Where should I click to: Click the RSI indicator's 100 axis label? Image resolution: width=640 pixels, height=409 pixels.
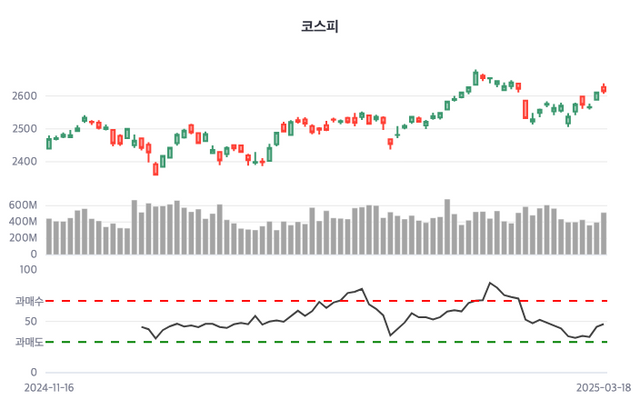[x=28, y=269]
